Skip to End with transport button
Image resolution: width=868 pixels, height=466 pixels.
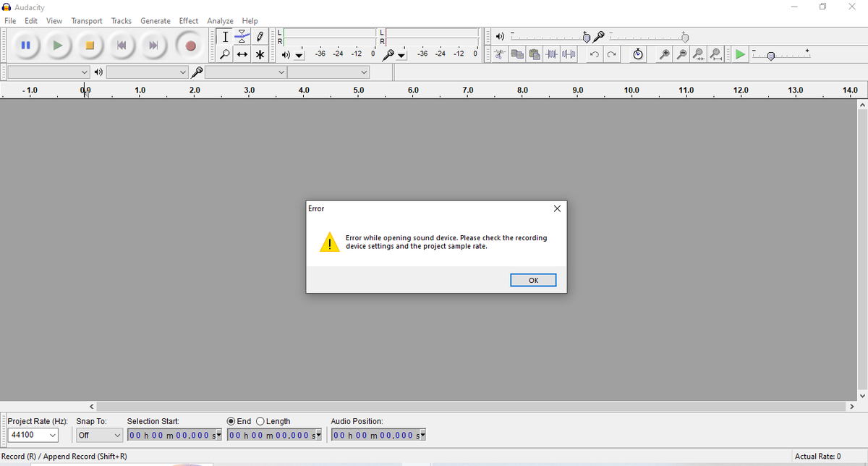(x=153, y=46)
